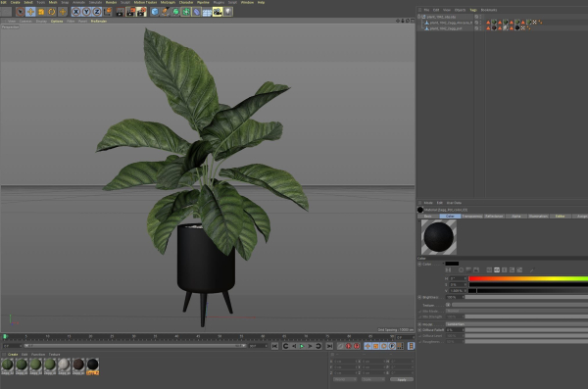Toggle Brightness parameter animation dot
This screenshot has width=588, height=389.
(x=419, y=297)
